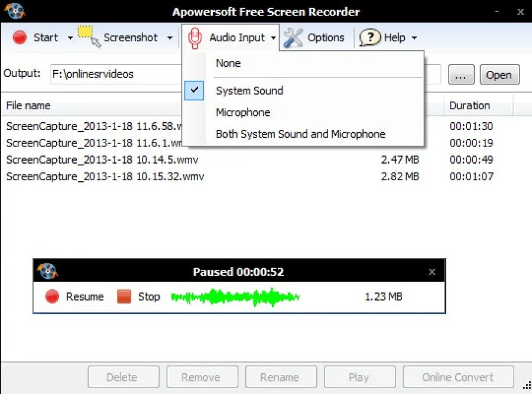
Task: Click the 00:01:07 duration value
Action: click(471, 176)
